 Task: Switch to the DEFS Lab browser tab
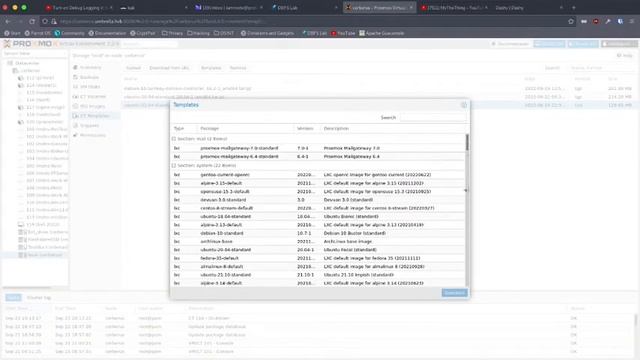(304, 7)
